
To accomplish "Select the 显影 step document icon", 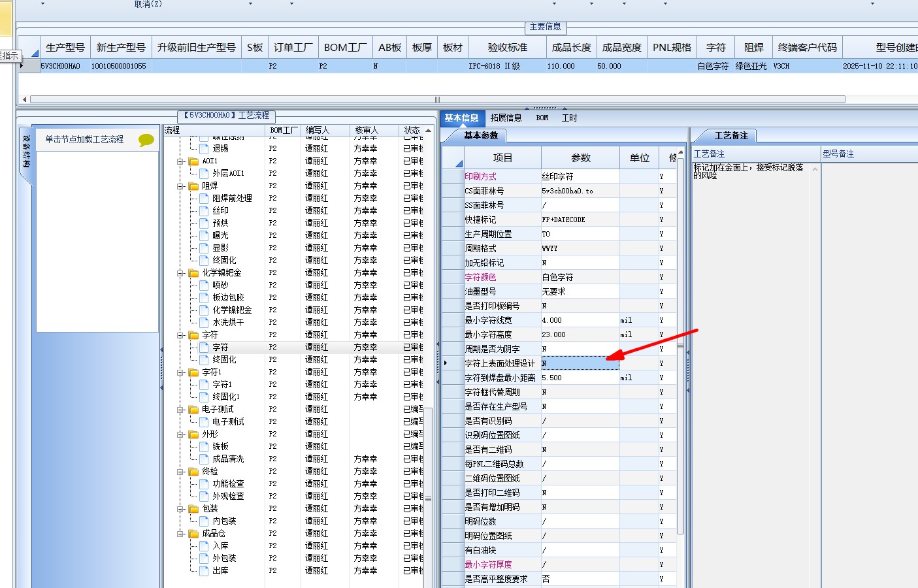I will (204, 248).
